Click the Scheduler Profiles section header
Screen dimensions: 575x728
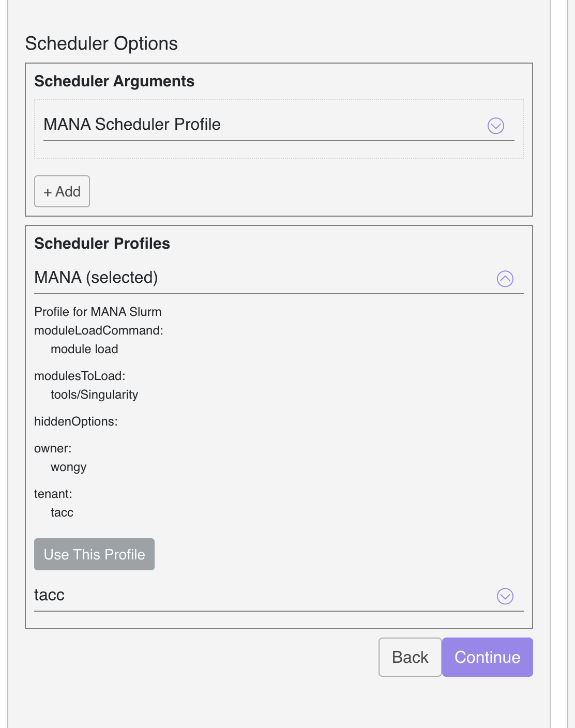[102, 244]
